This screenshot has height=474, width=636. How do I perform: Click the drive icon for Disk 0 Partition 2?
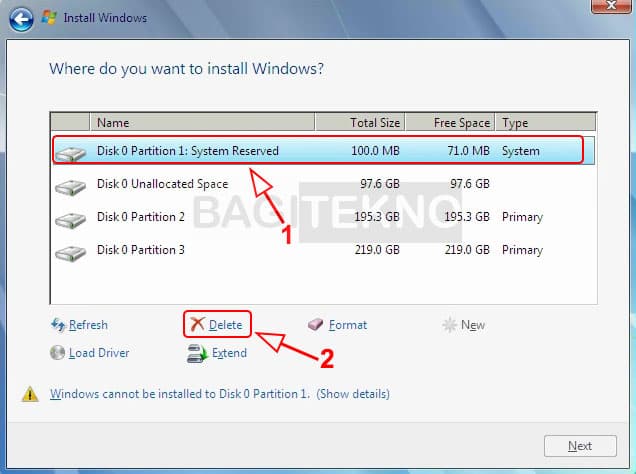(71, 220)
